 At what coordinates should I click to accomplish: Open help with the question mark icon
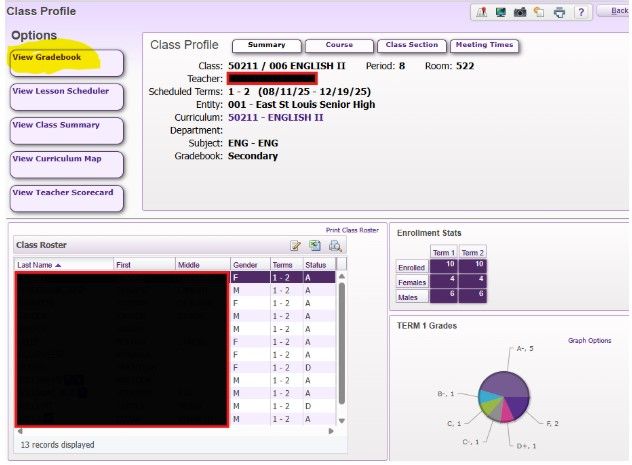(580, 12)
